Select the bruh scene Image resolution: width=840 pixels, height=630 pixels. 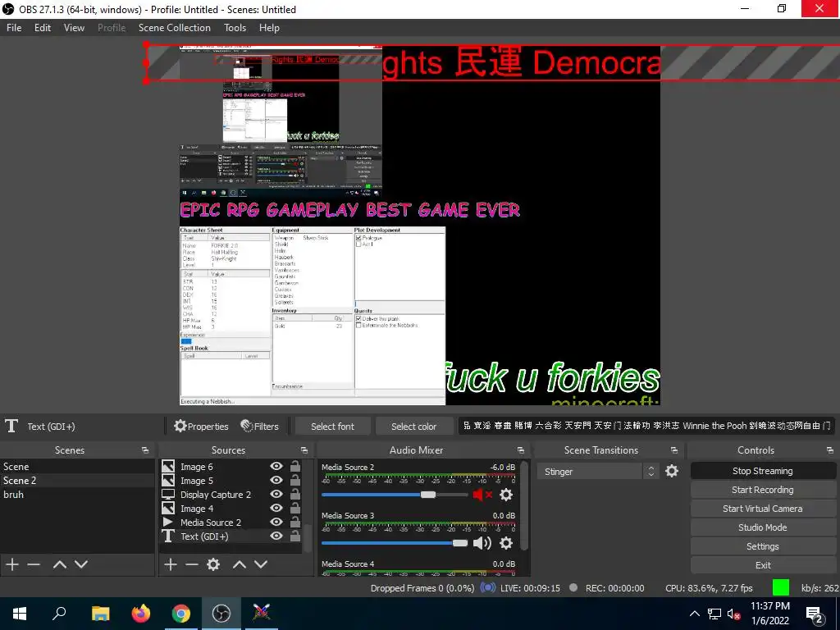pyautogui.click(x=77, y=495)
